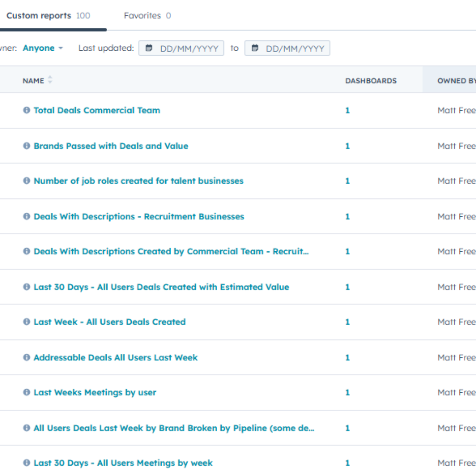Click info icon beside Addressable Deals All Users Last Week
The width and height of the screenshot is (476, 476).
27,357
